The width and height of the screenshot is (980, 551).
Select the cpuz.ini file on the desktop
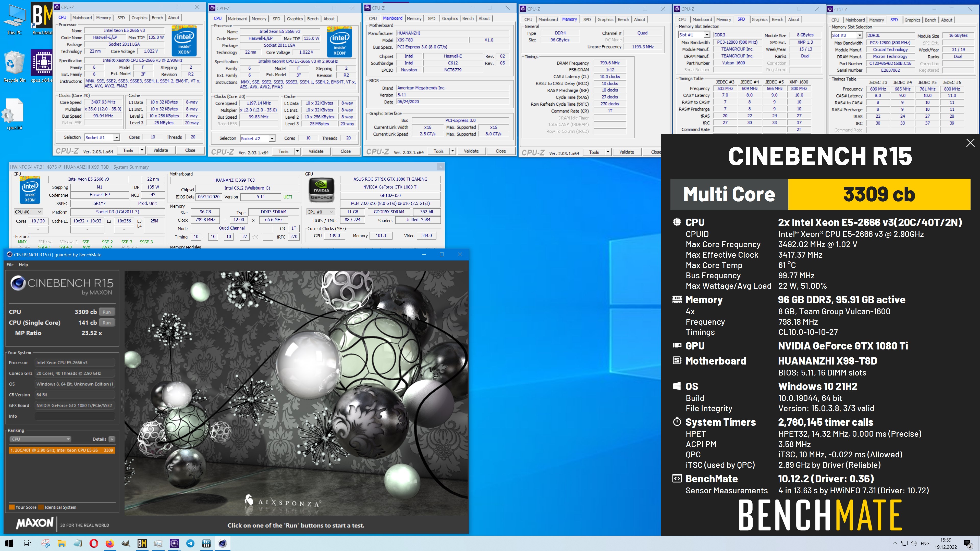pos(15,115)
